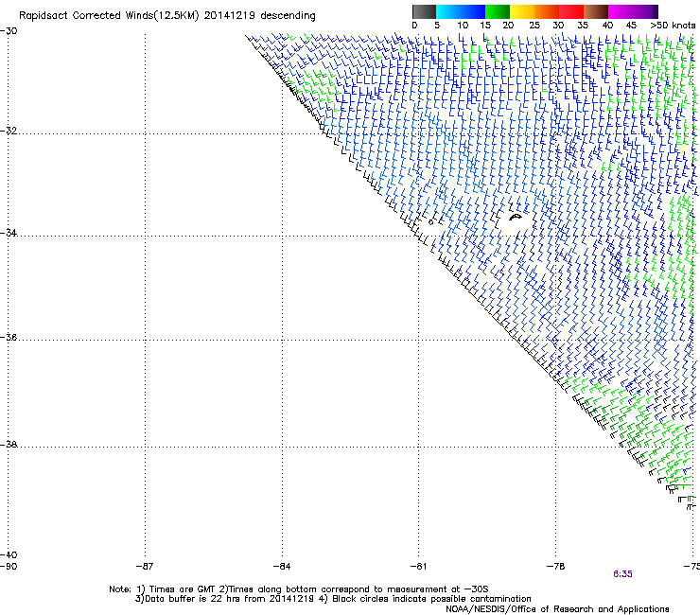The image size is (700, 615).
Task: Click the 'Data buffer is 22 hrs' note
Action: pos(191,599)
